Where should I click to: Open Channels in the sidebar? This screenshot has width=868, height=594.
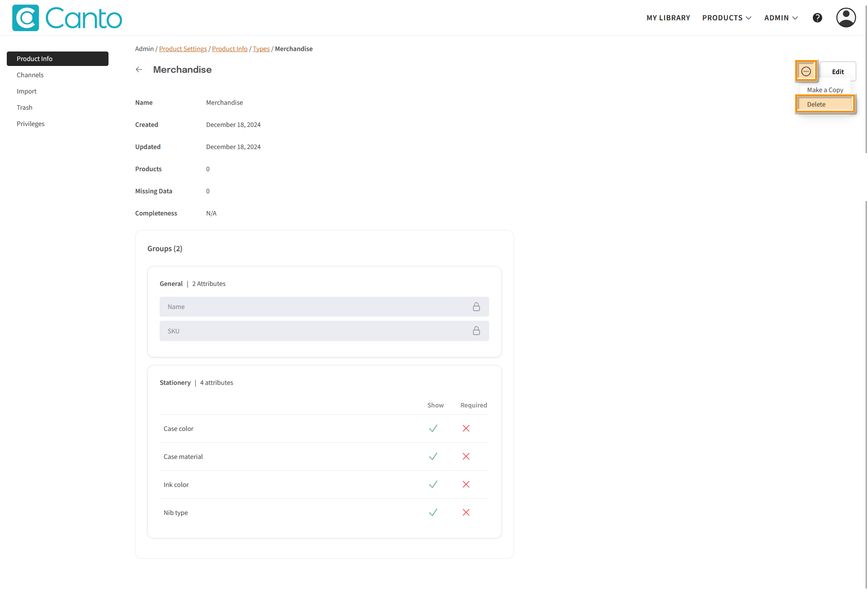[30, 75]
